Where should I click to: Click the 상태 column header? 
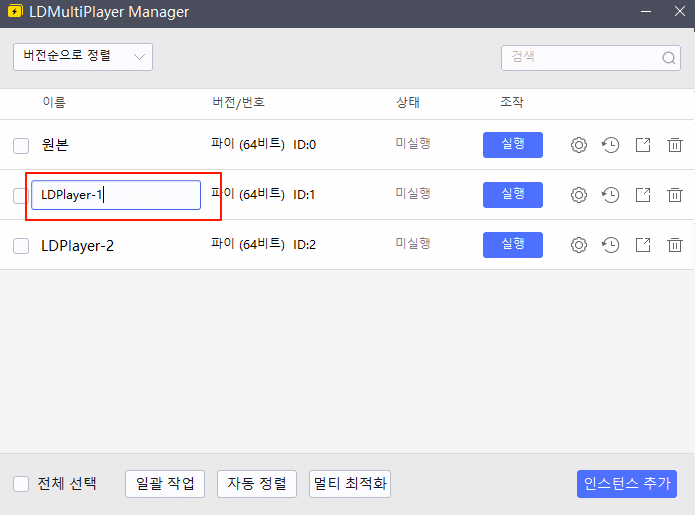[408, 103]
